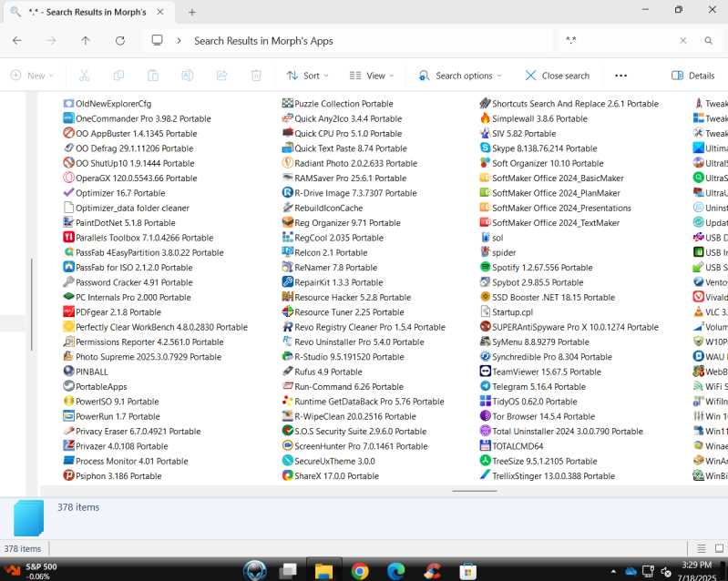The width and height of the screenshot is (728, 581).
Task: Select the PINBALL icon
Action: pos(68,372)
